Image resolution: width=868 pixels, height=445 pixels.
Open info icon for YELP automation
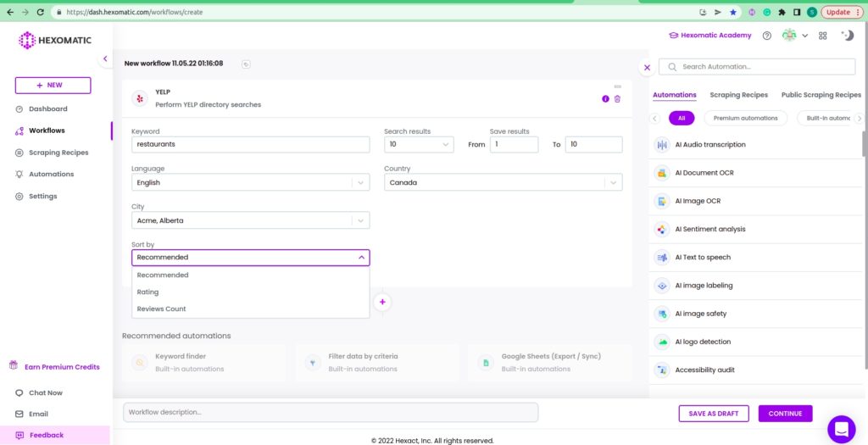605,99
